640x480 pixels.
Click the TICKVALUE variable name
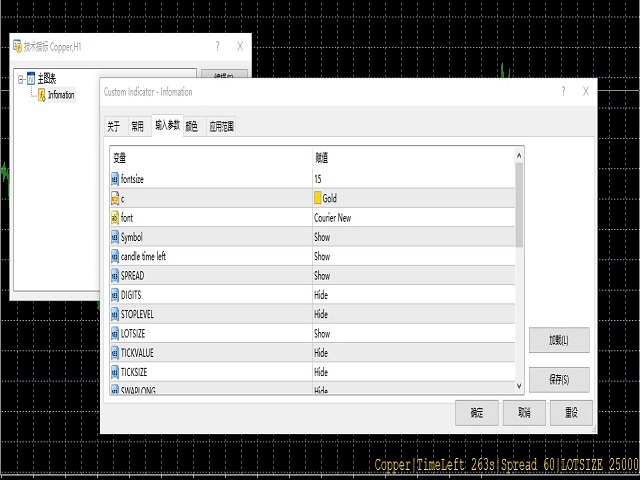pyautogui.click(x=137, y=353)
